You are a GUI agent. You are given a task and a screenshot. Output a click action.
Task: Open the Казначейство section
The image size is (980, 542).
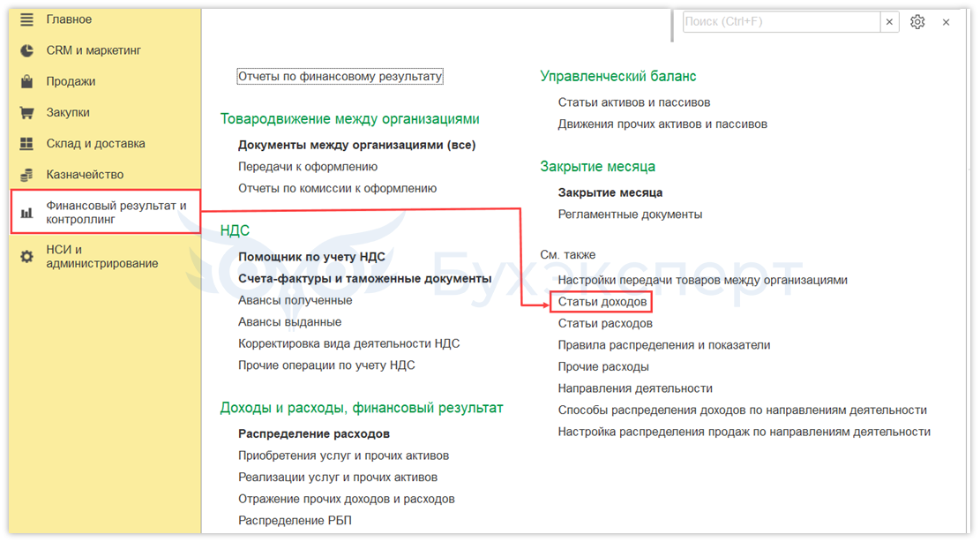[85, 175]
